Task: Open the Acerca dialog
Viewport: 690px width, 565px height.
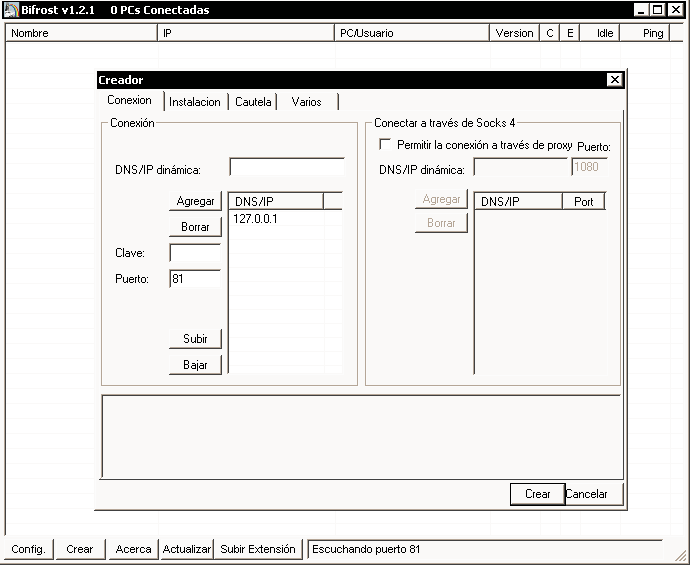Action: point(133,549)
